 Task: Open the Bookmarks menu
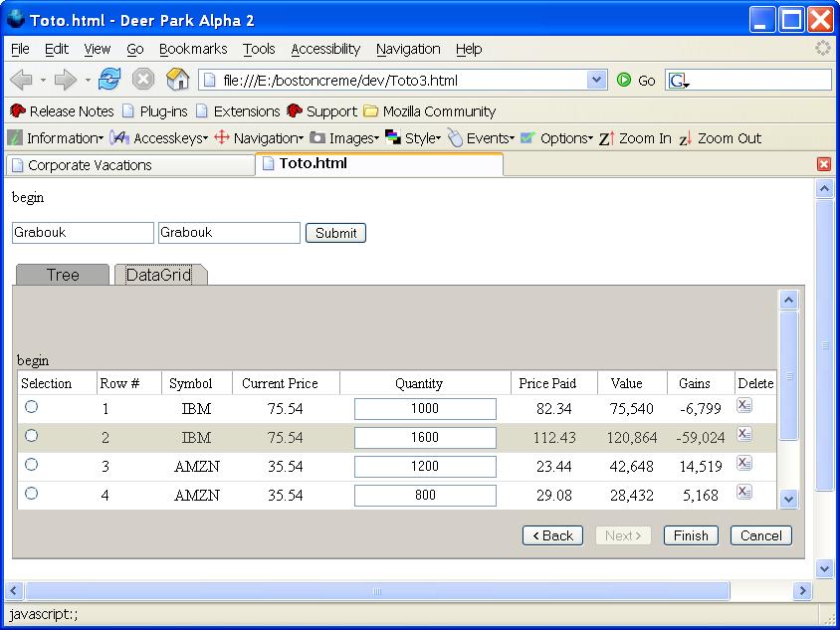pyautogui.click(x=193, y=49)
